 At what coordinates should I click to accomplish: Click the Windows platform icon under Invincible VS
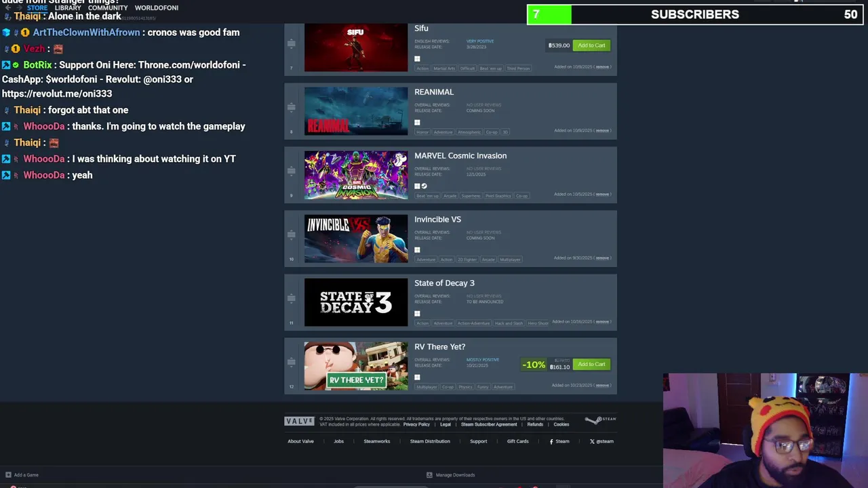[x=417, y=250]
